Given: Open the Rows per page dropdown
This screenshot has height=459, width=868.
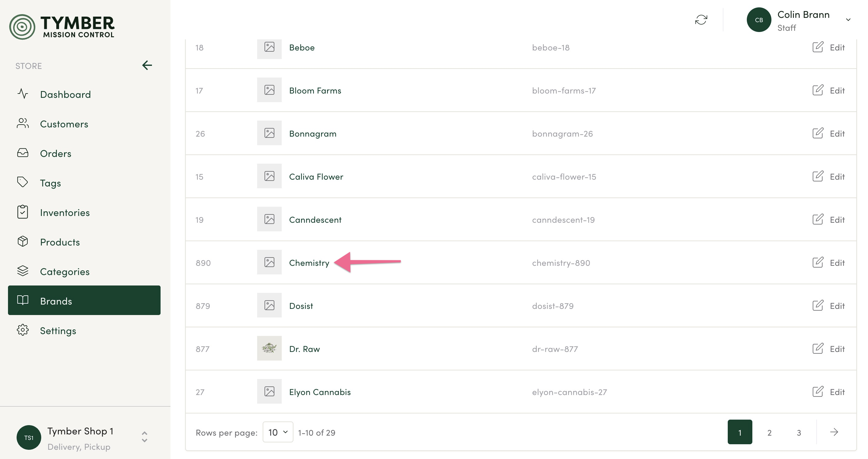Looking at the screenshot, I should 278,432.
